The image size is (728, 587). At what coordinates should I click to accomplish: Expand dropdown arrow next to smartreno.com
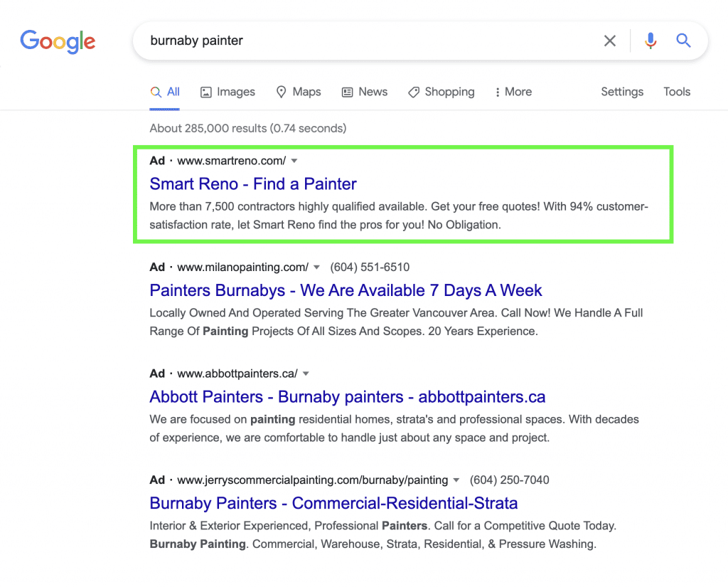(294, 162)
